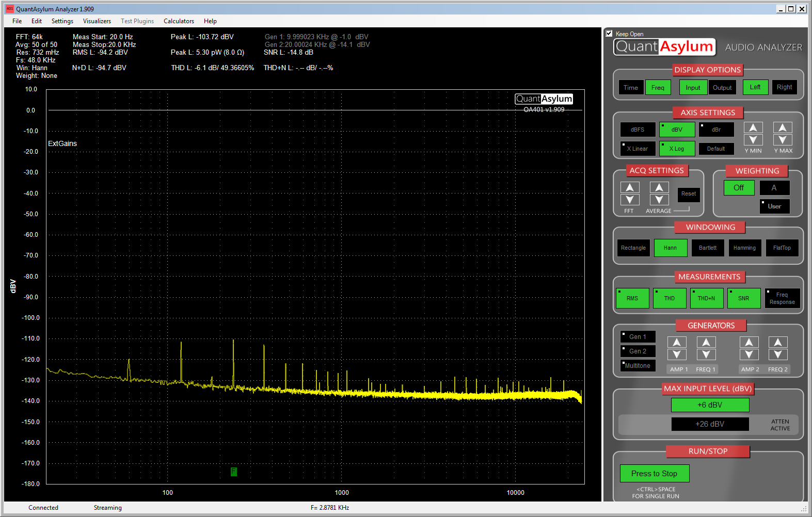Raise FREQ 2 with the up arrow
The width and height of the screenshot is (812, 517).
(778, 342)
